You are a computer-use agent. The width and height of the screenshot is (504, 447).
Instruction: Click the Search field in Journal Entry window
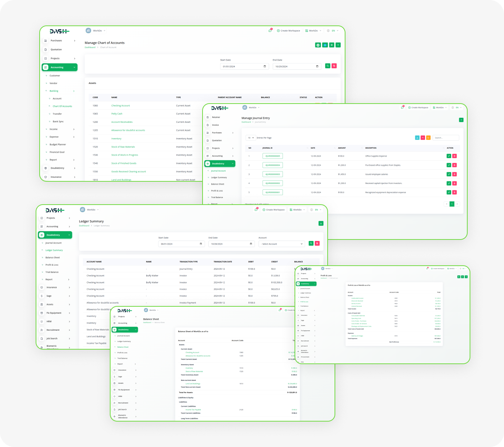pyautogui.click(x=446, y=138)
